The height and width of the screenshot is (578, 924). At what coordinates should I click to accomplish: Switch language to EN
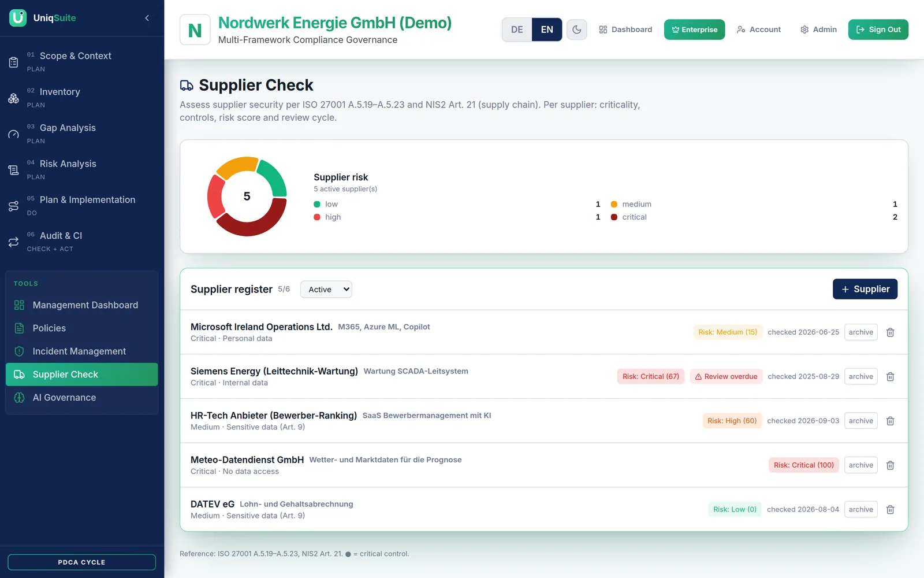tap(547, 29)
